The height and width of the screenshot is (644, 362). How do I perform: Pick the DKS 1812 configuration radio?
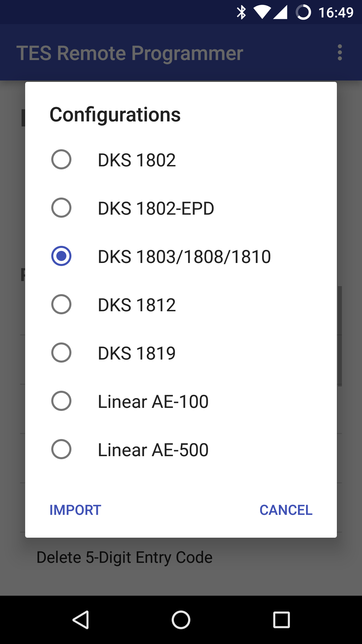click(61, 304)
